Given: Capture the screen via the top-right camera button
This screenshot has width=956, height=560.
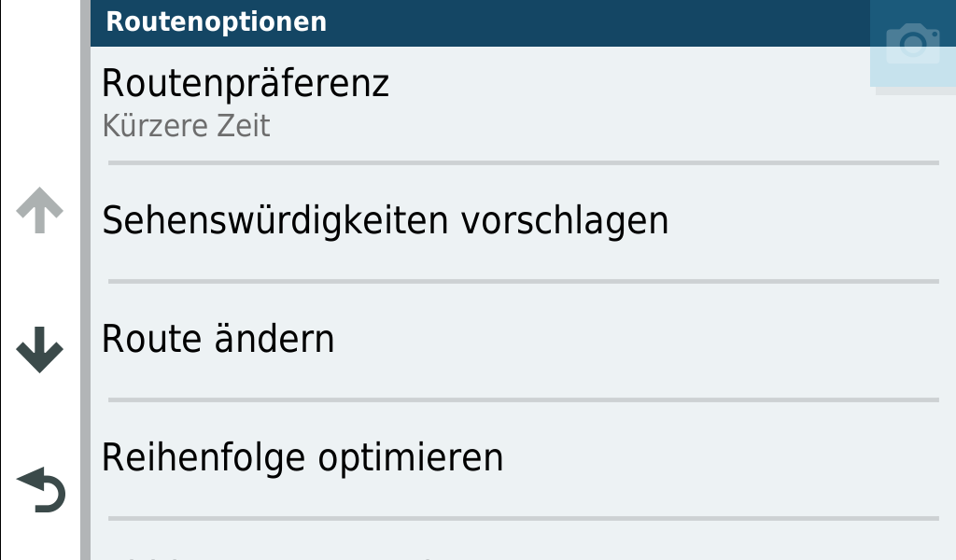Looking at the screenshot, I should (x=912, y=44).
